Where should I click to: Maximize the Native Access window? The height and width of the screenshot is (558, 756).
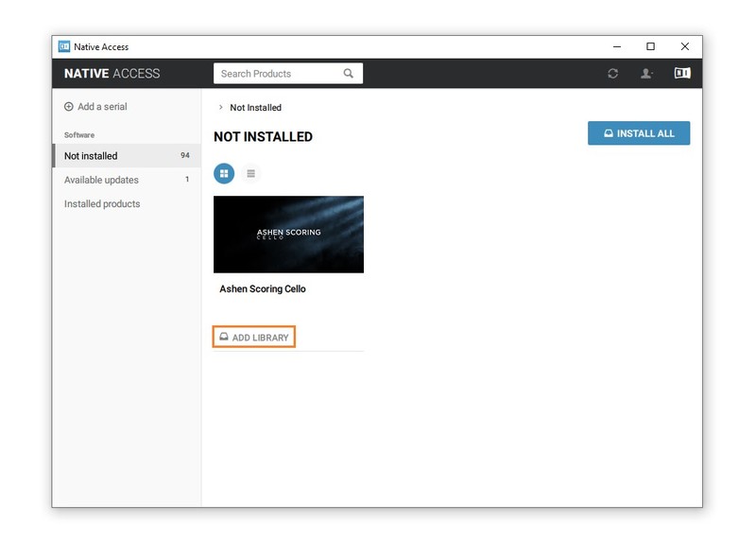[x=650, y=46]
